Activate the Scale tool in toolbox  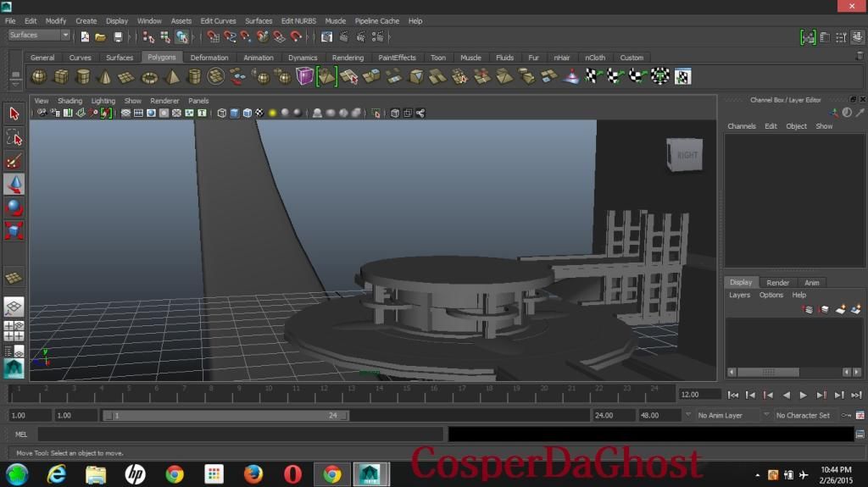coord(14,230)
